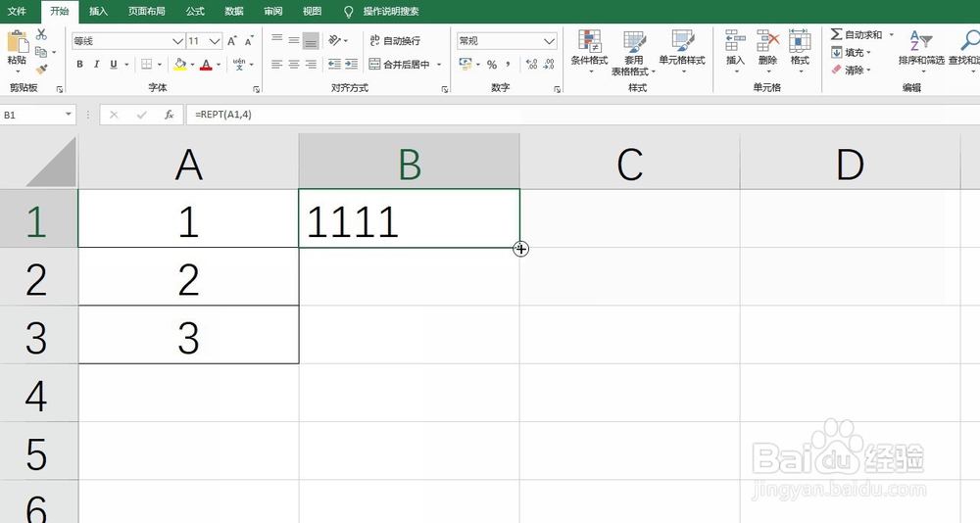This screenshot has width=980, height=523.
Task: Switch to the Review (审阅) tab
Action: click(x=273, y=11)
